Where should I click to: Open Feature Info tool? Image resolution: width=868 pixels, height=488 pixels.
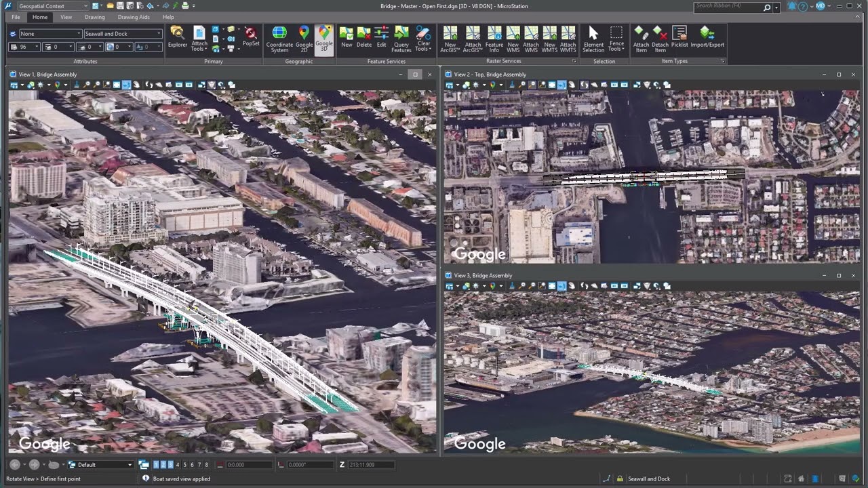pos(494,39)
